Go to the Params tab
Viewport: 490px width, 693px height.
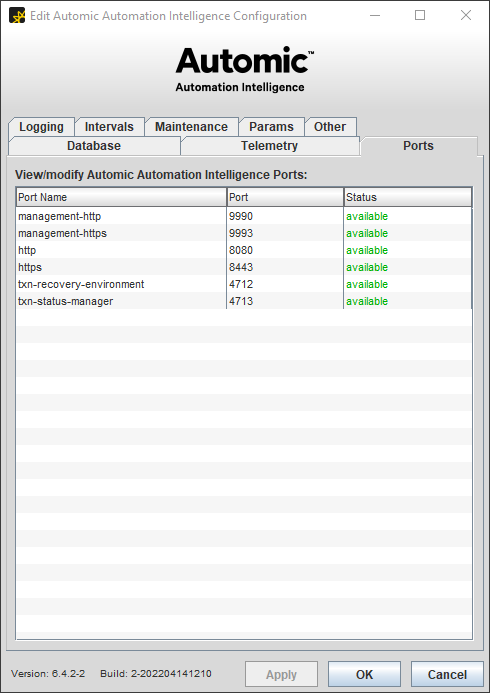click(271, 127)
